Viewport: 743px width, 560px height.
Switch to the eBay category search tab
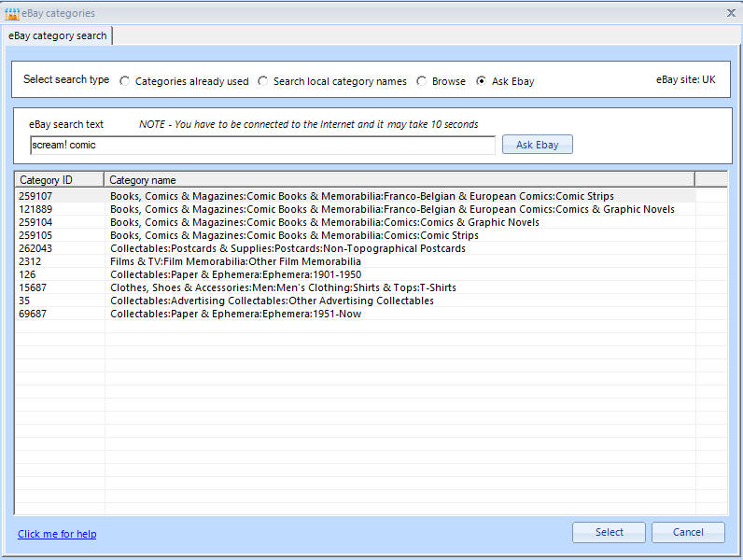coord(57,35)
